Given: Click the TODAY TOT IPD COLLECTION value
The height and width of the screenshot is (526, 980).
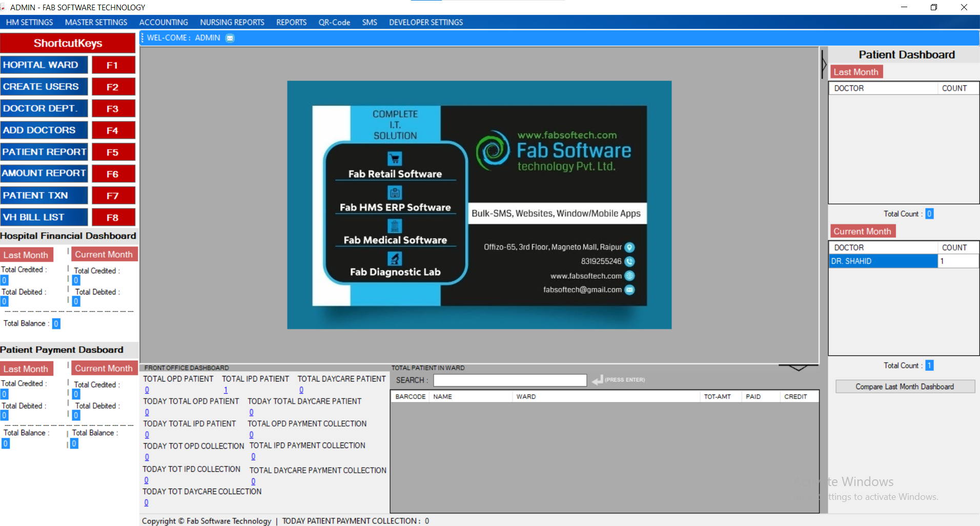Looking at the screenshot, I should tap(147, 480).
